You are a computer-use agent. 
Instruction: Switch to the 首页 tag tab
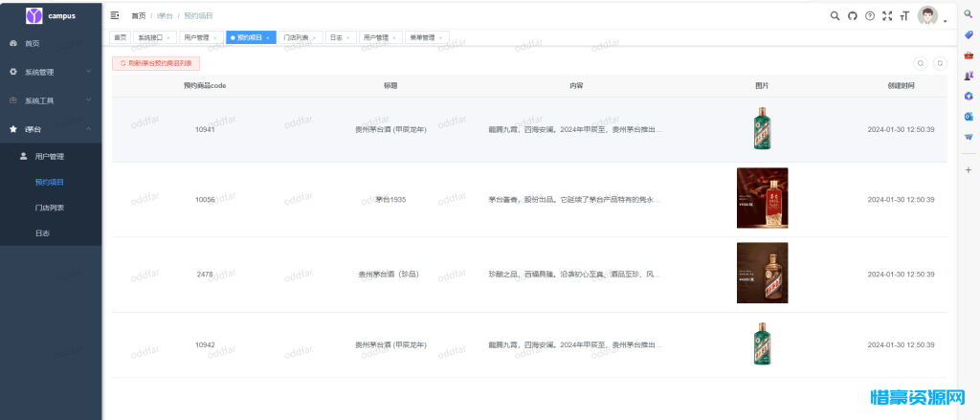click(120, 37)
